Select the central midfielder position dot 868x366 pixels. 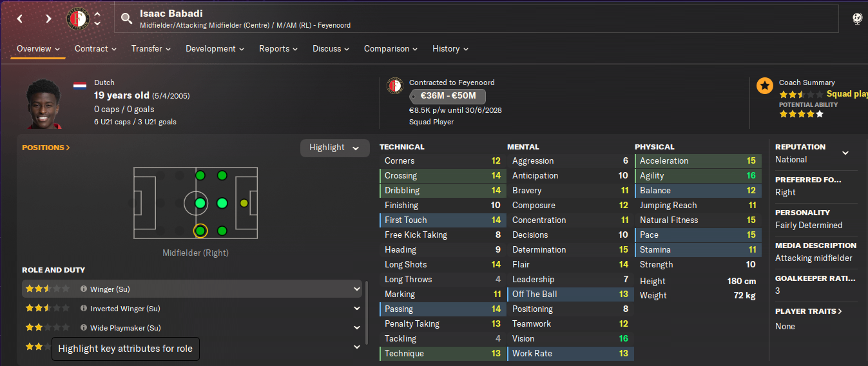(200, 204)
